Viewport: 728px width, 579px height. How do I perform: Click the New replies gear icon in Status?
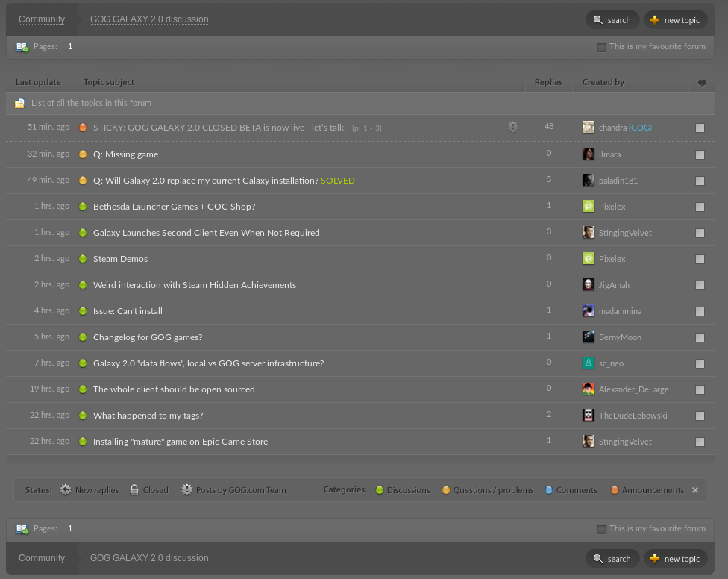(x=66, y=490)
